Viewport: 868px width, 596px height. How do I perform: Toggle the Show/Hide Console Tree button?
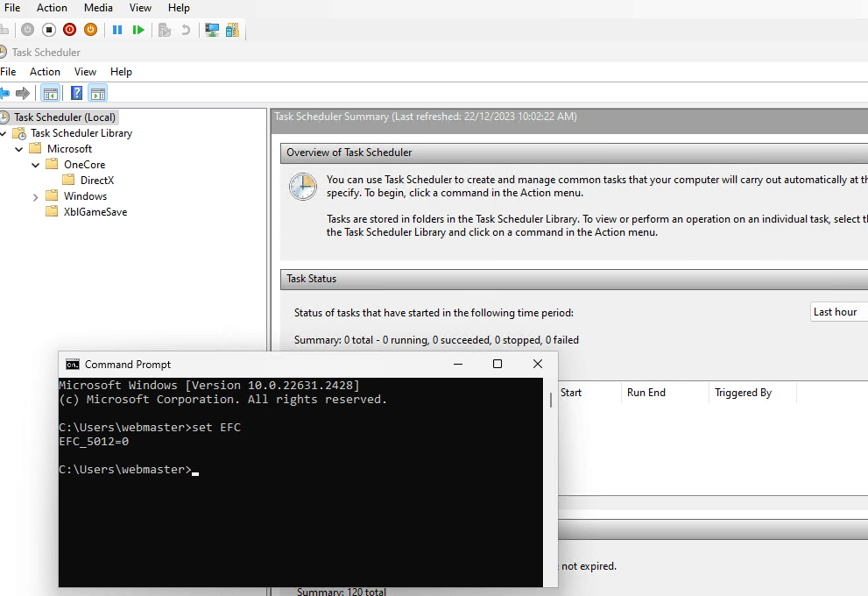(51, 94)
